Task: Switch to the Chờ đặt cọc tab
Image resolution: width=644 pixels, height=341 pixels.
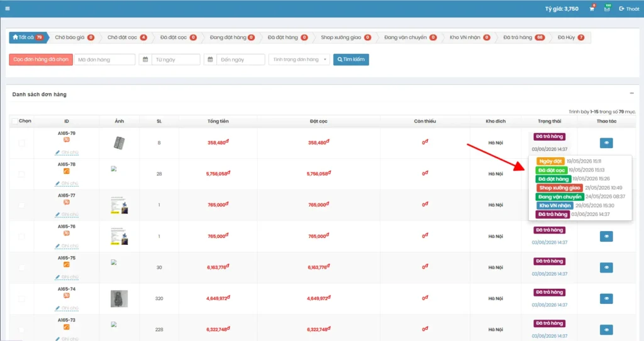Action: coord(127,37)
